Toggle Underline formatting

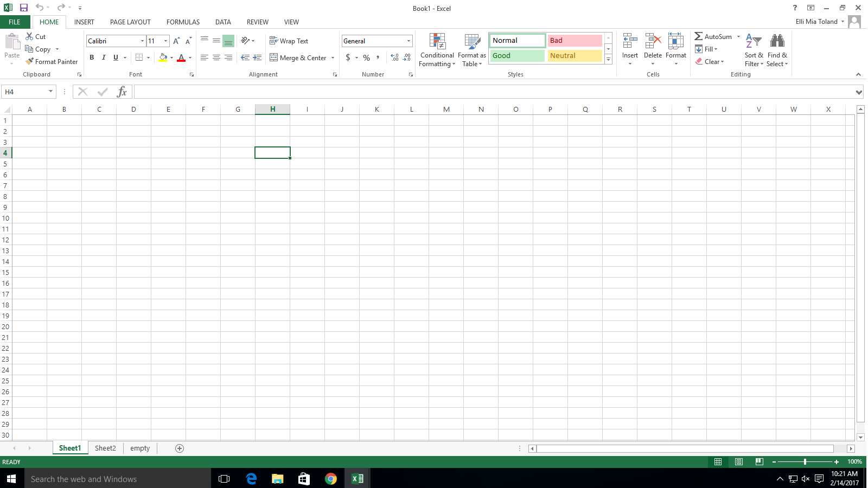116,57
